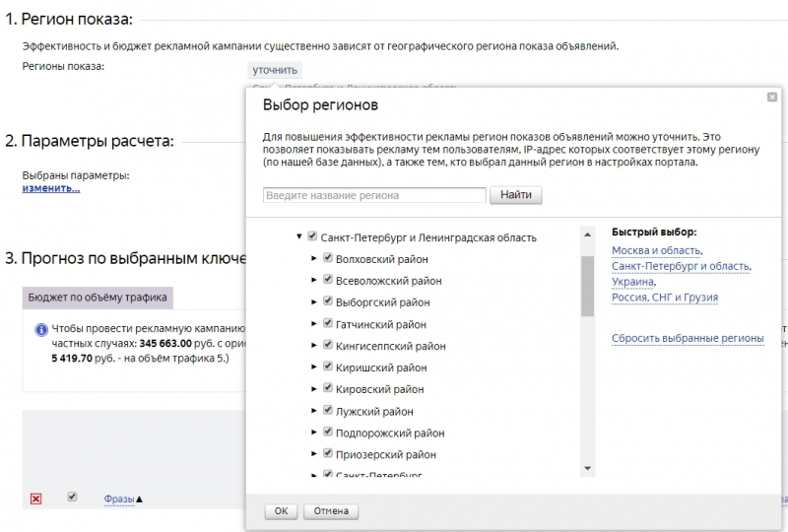Click the Киришский район label
Screen dimensions: 788x532
click(x=381, y=368)
